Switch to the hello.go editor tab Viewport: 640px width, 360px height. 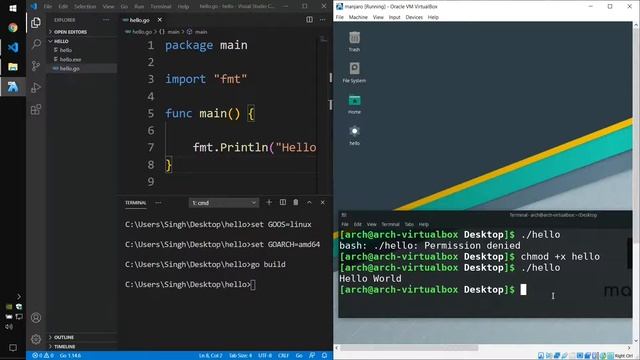click(x=139, y=20)
